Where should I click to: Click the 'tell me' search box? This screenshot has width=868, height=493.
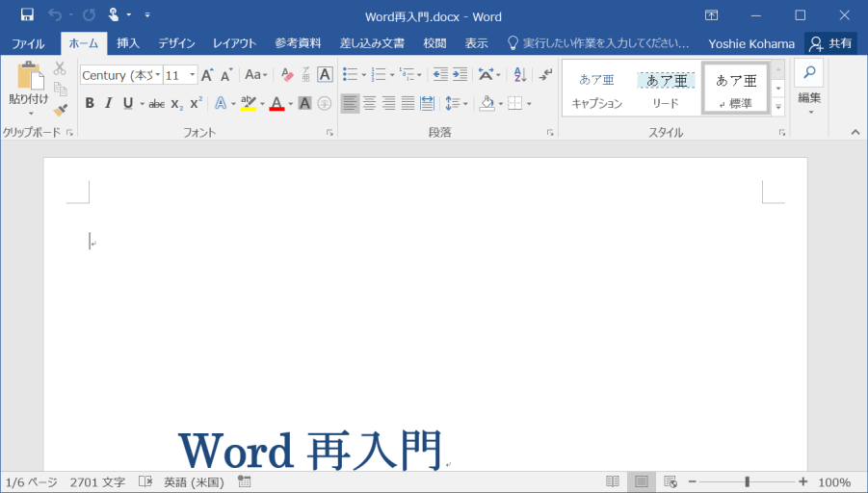pyautogui.click(x=599, y=43)
